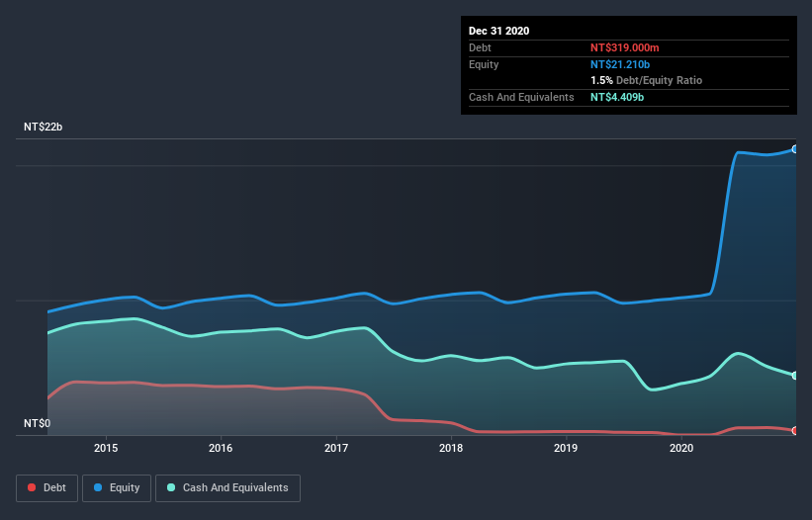Click the Debt tooltip row label
This screenshot has width=812, height=520.
(480, 47)
